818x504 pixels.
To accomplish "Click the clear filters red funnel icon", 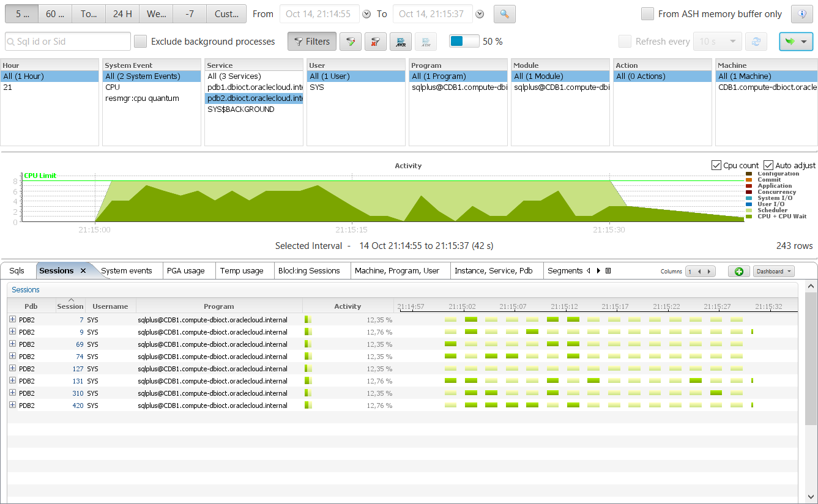I will point(376,42).
